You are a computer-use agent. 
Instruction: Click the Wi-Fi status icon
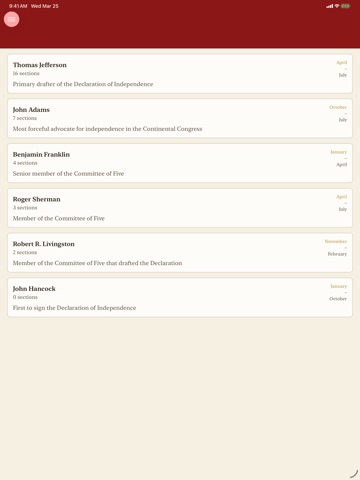tap(337, 6)
